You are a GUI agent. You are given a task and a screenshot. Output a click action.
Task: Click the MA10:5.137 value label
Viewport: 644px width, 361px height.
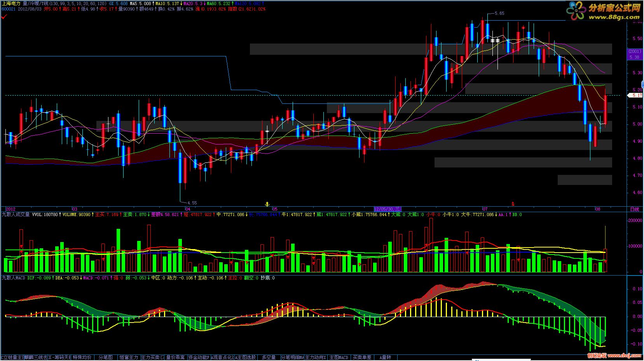[167, 3]
